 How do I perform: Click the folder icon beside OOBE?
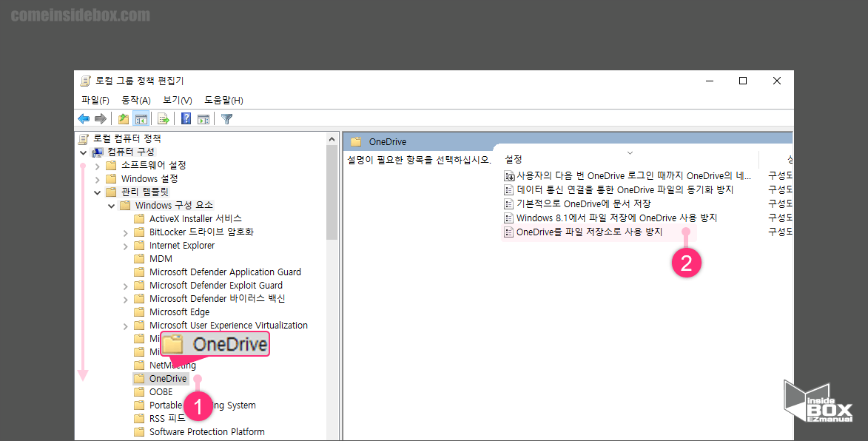point(140,391)
